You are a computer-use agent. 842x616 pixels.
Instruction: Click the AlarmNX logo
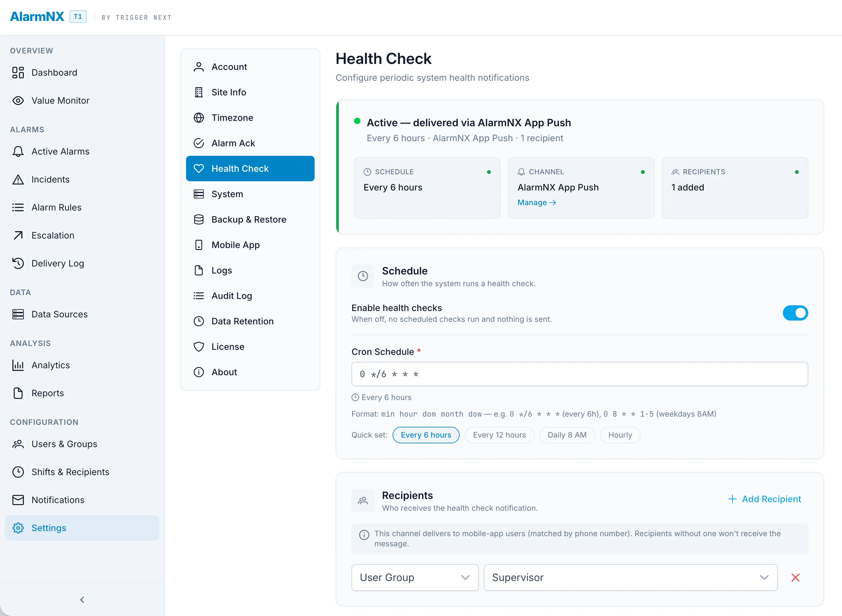(x=37, y=17)
